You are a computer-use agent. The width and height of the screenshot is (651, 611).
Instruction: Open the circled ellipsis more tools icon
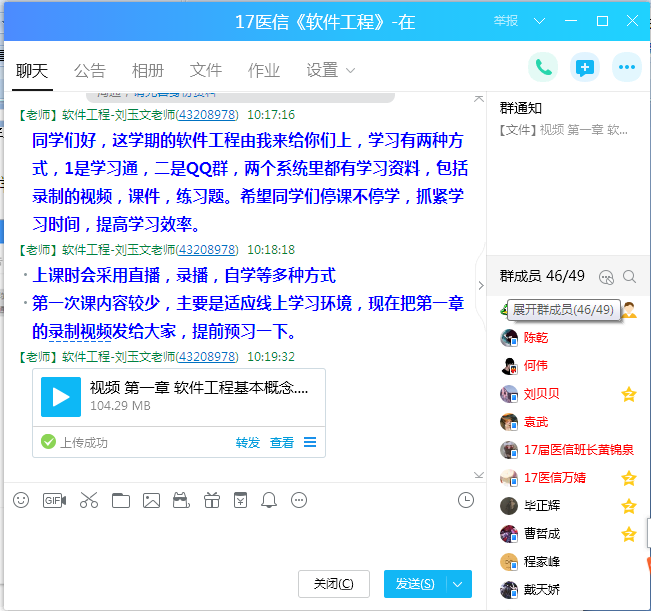(x=299, y=500)
